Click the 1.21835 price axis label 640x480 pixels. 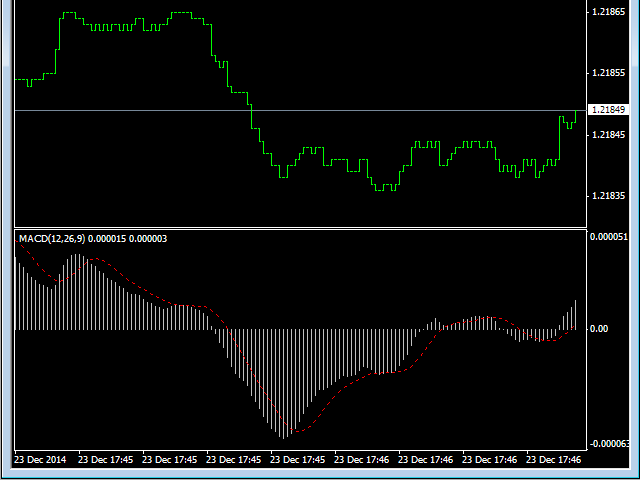608,196
